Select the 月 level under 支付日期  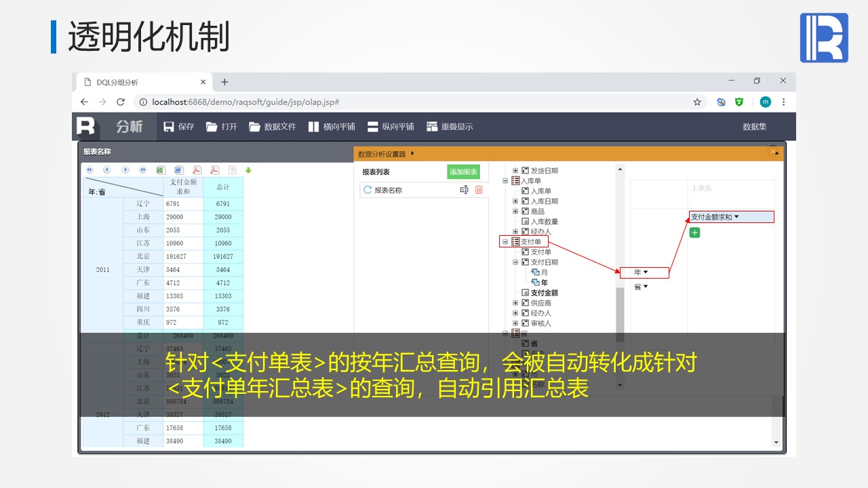click(545, 272)
